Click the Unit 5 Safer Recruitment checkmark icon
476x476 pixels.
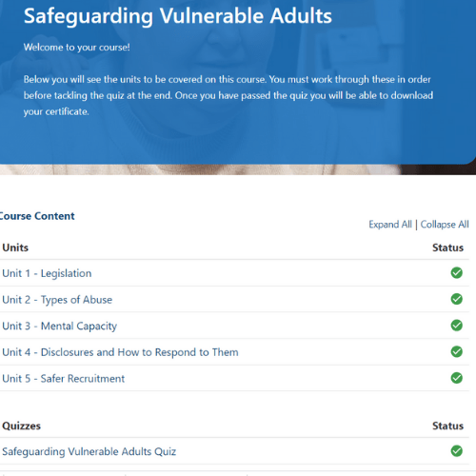[x=456, y=378]
